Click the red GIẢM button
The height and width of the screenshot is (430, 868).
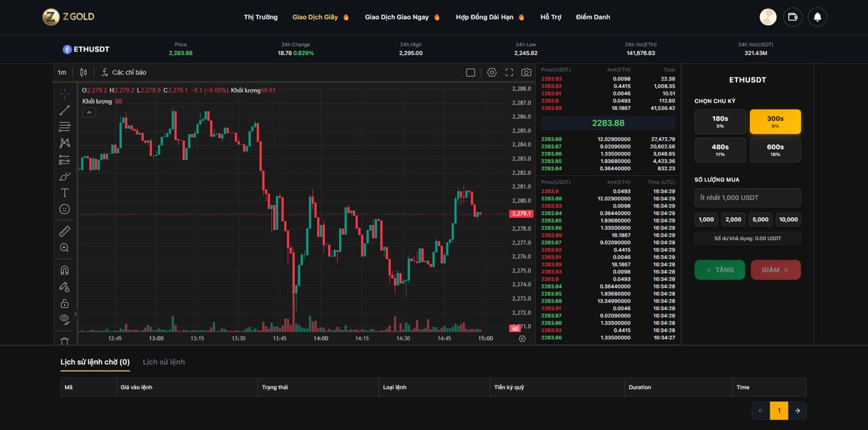[x=776, y=270]
